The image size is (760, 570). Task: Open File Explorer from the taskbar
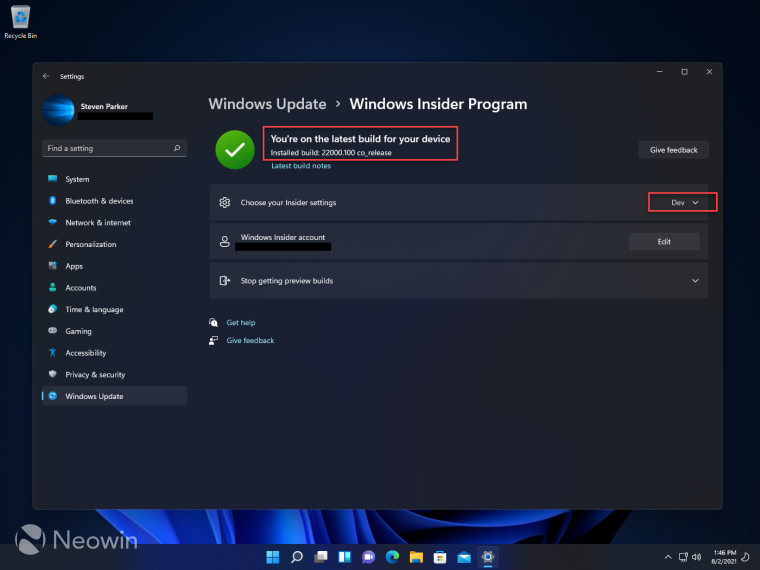click(x=416, y=557)
